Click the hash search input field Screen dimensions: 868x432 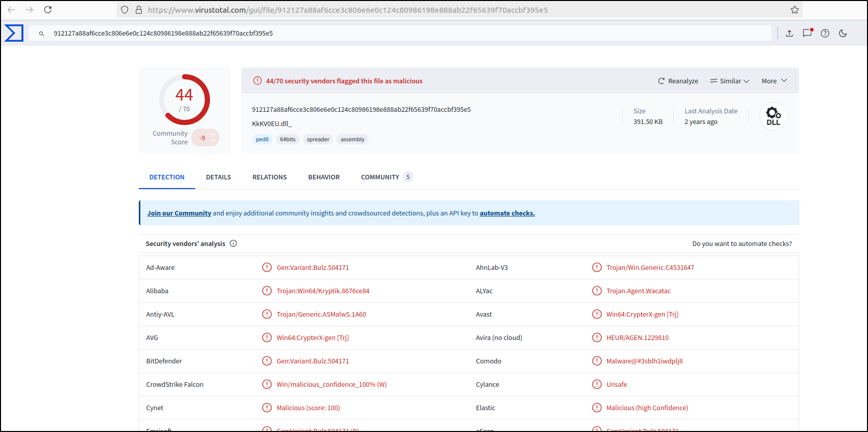coord(397,34)
